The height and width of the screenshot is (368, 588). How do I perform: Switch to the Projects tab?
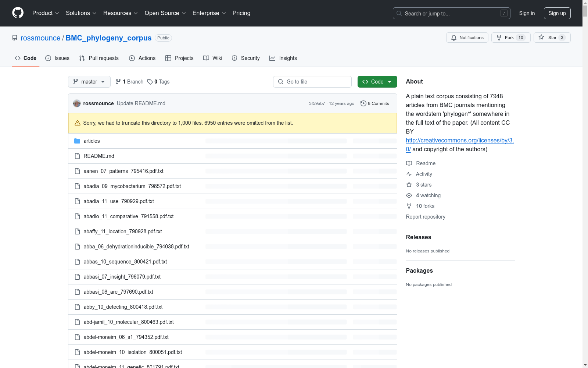coord(179,58)
